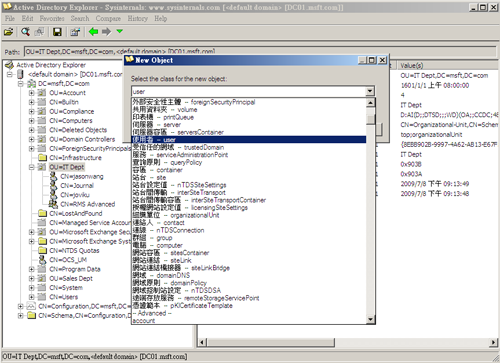
Task: Click the Search magnifier toolbar icon
Action: [x=25, y=32]
